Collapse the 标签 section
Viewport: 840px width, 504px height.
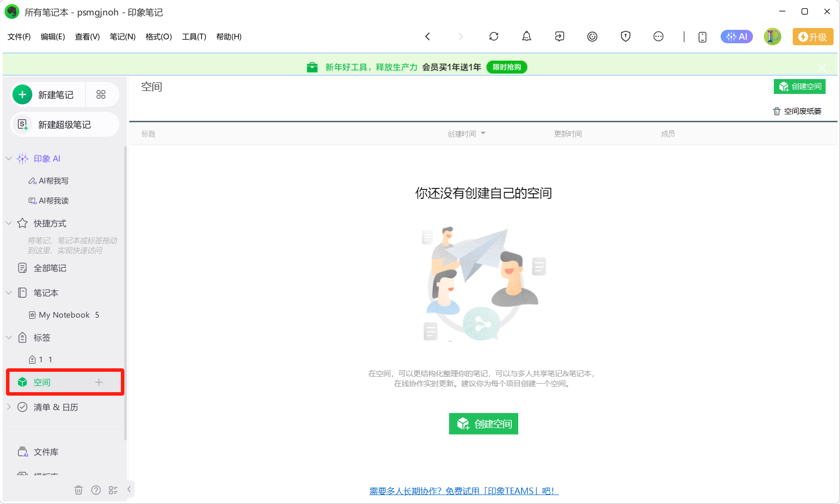point(8,337)
